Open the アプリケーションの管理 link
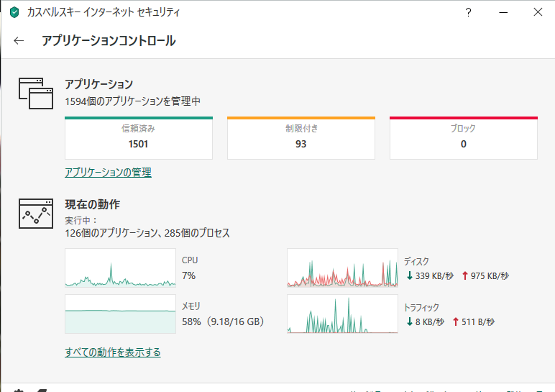 pyautogui.click(x=108, y=173)
